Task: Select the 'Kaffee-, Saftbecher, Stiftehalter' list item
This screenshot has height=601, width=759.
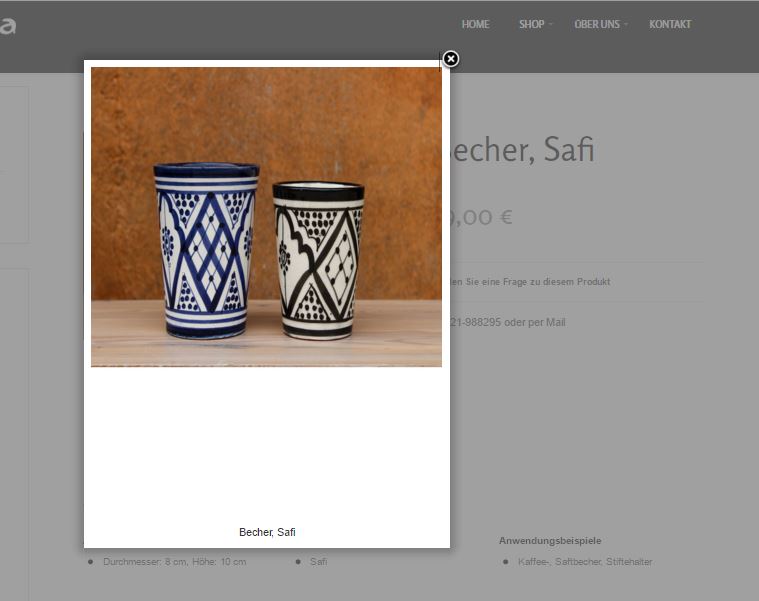Action: click(x=585, y=562)
